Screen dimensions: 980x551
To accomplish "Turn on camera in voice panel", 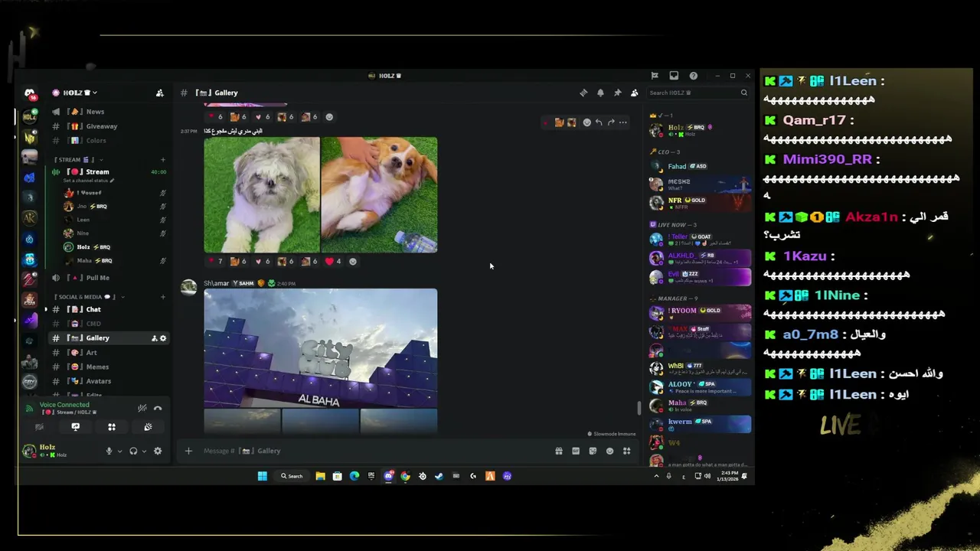I will pyautogui.click(x=39, y=427).
